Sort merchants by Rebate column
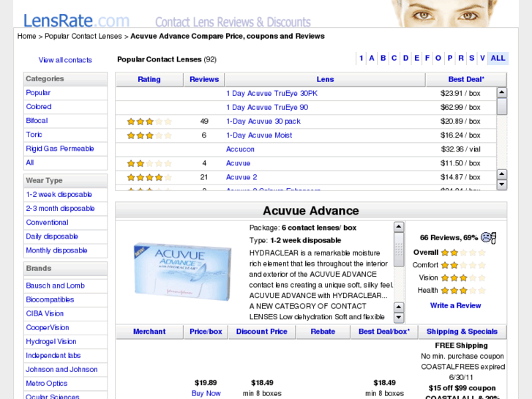The width and height of the screenshot is (532, 399). pos(323,332)
